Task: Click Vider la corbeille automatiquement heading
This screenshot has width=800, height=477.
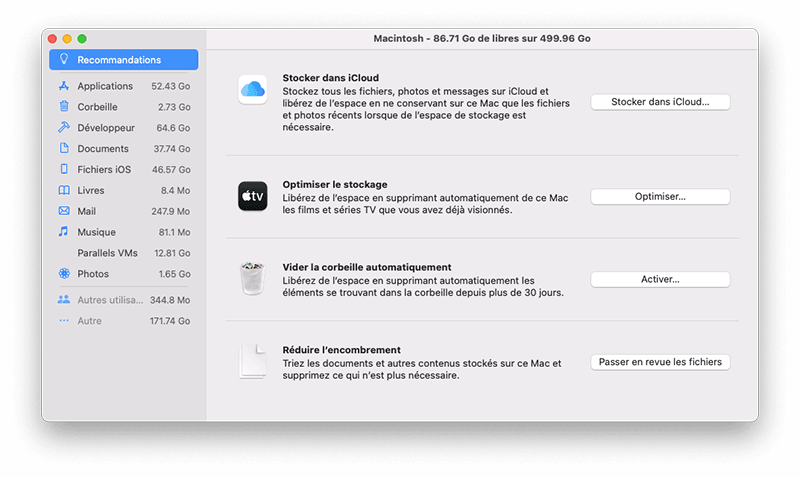Action: tap(367, 267)
